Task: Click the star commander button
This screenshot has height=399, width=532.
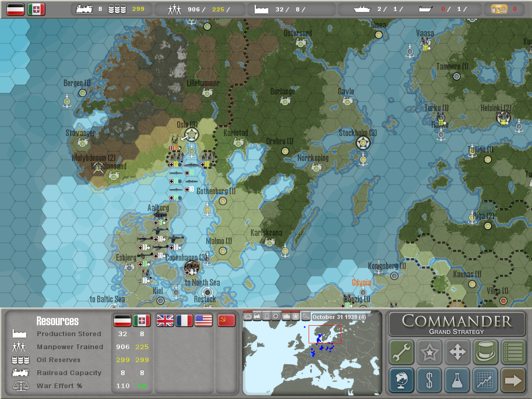Action: click(x=429, y=352)
